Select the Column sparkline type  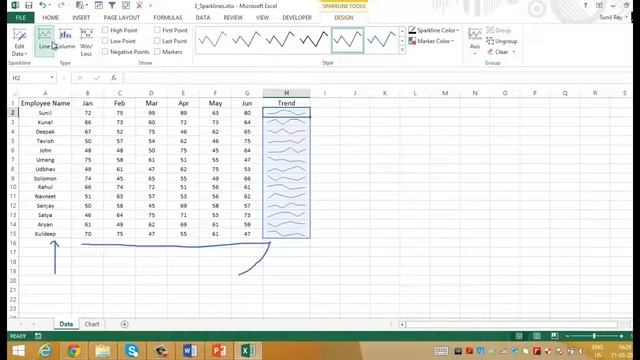pyautogui.click(x=65, y=39)
